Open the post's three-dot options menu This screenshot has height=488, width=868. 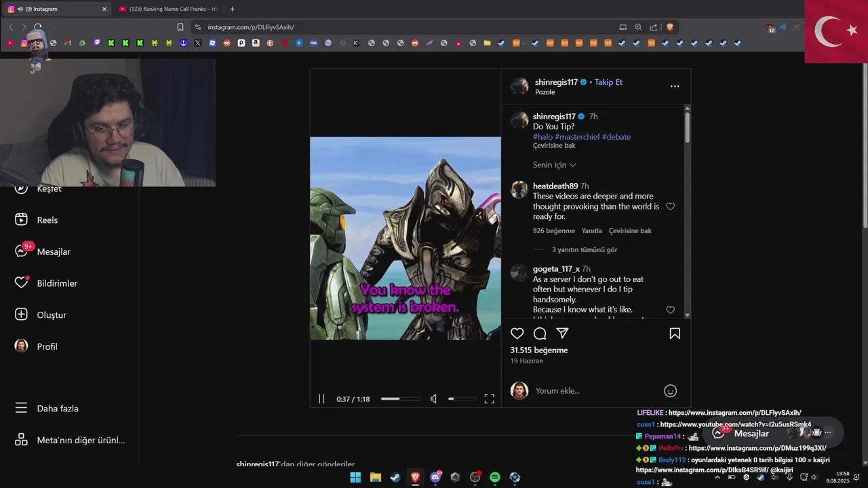click(x=675, y=86)
